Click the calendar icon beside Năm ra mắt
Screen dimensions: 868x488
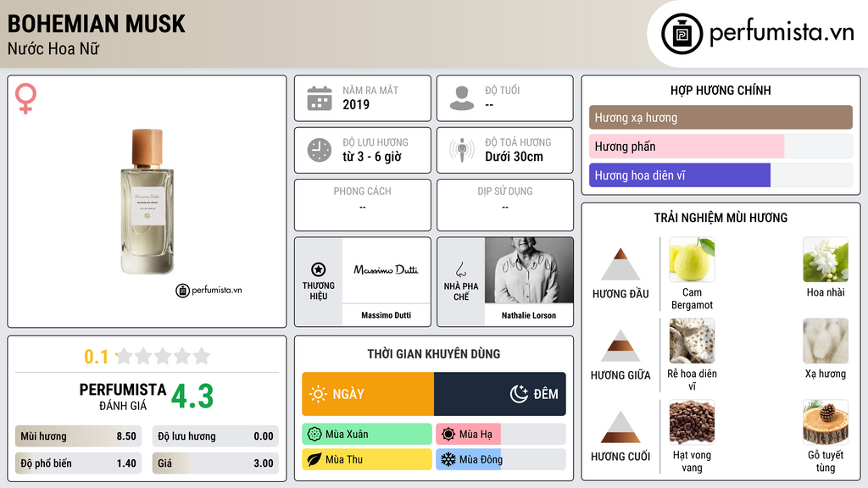[320, 98]
